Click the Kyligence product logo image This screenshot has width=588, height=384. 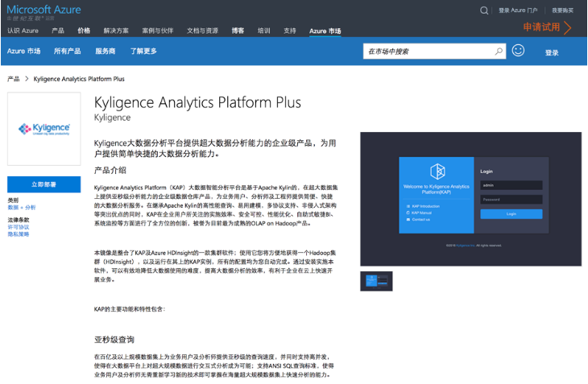[x=43, y=129]
